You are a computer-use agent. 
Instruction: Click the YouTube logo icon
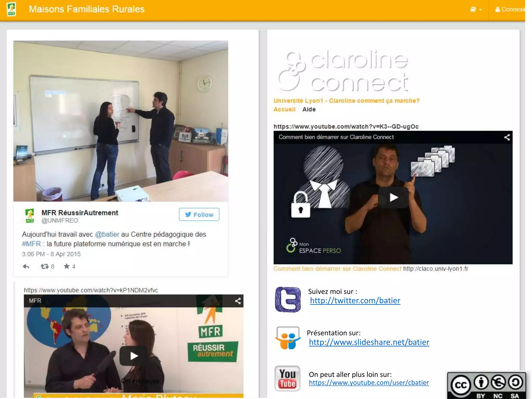tap(287, 378)
